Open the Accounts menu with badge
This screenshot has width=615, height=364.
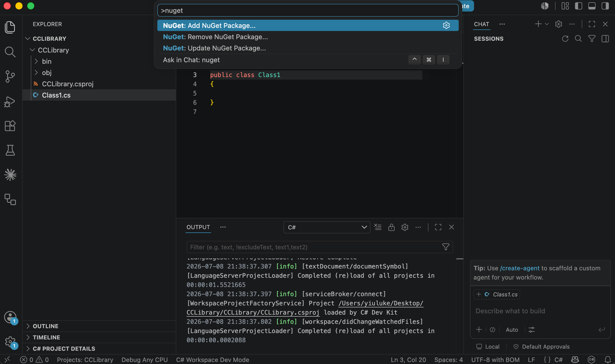10,317
